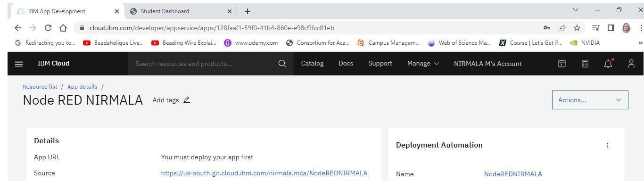The image size is (644, 181).
Task: Open Deployment Automation overflow menu
Action: tap(607, 145)
